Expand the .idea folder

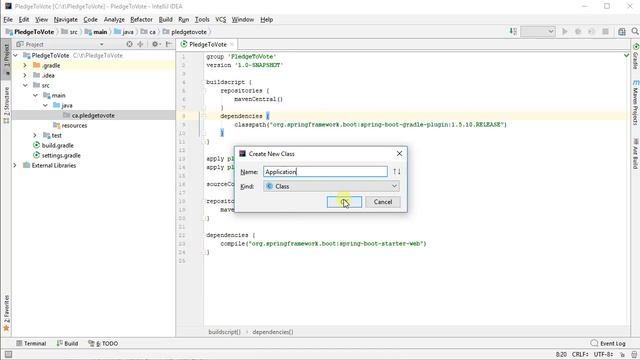point(25,75)
